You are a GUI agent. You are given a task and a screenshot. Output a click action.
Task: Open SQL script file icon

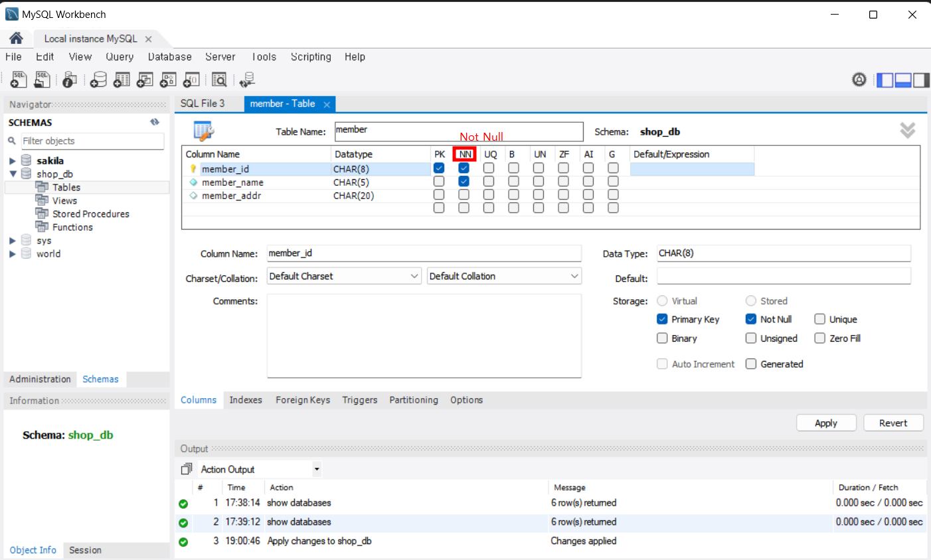(x=42, y=80)
